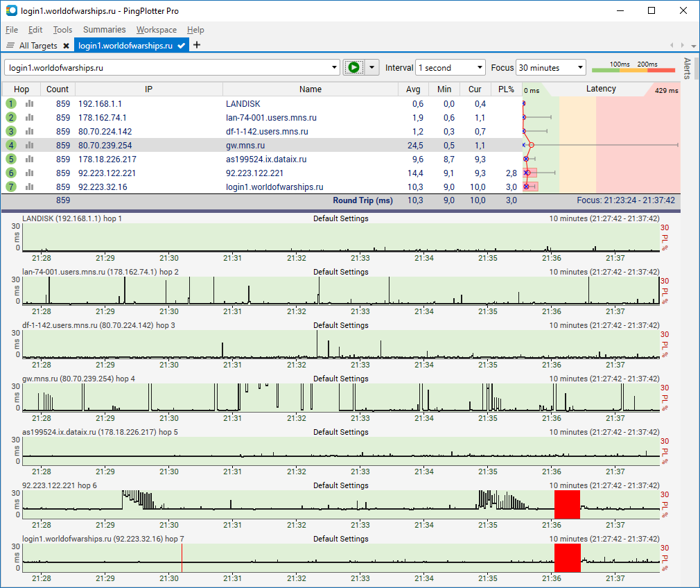
Task: Toggle graph icon for hop 3 row
Action: tap(30, 131)
